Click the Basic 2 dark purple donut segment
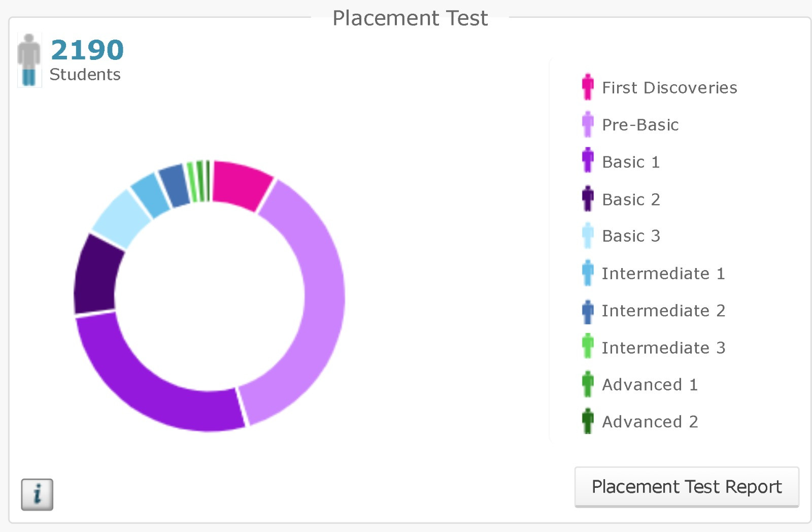 tap(96, 274)
